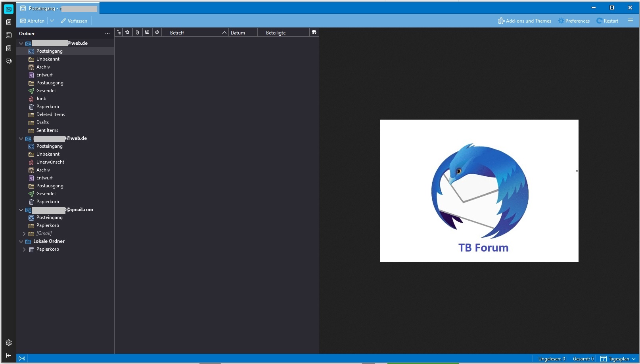Select the Lokale Ordner label
640x364 pixels.
tap(49, 241)
